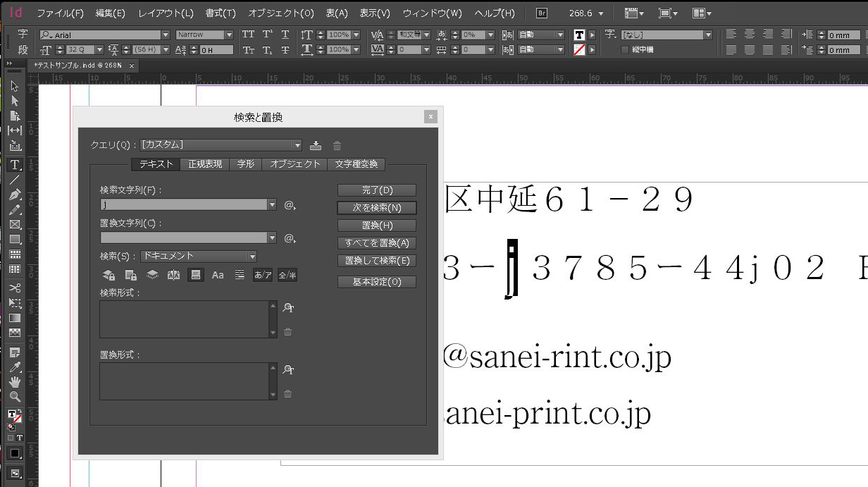The width and height of the screenshot is (868, 487).
Task: Pick the Eyedropper tool
Action: [14, 367]
